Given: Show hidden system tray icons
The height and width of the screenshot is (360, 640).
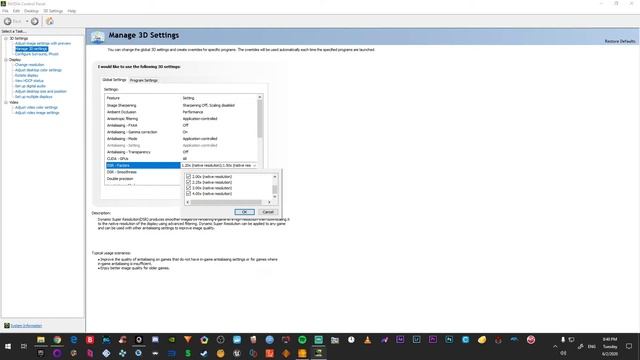Looking at the screenshot, I should [555, 347].
